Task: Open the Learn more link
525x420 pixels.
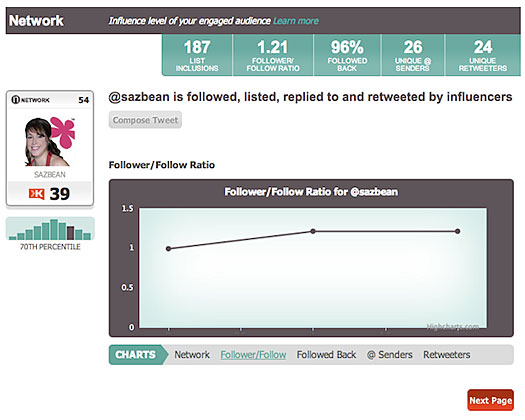Action: [x=296, y=21]
